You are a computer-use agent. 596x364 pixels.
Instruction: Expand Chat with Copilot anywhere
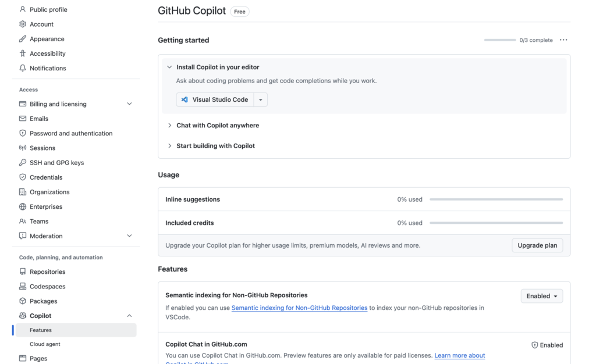(x=169, y=125)
